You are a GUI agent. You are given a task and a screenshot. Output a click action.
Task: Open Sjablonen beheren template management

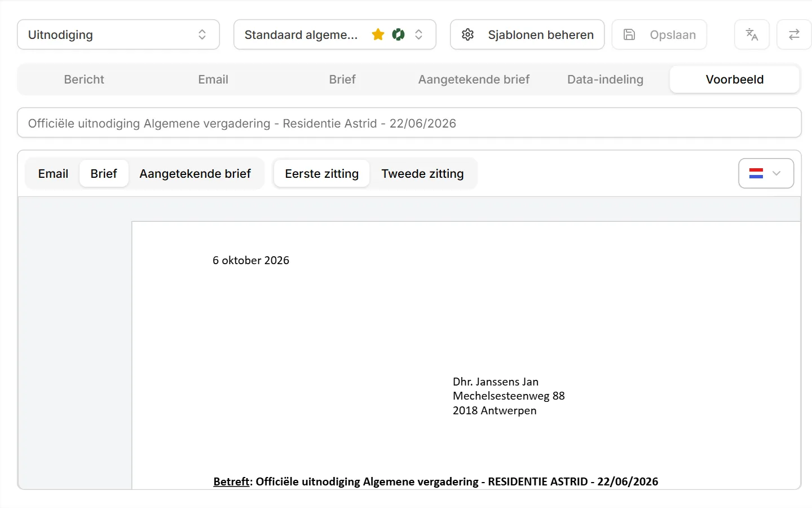(x=527, y=34)
